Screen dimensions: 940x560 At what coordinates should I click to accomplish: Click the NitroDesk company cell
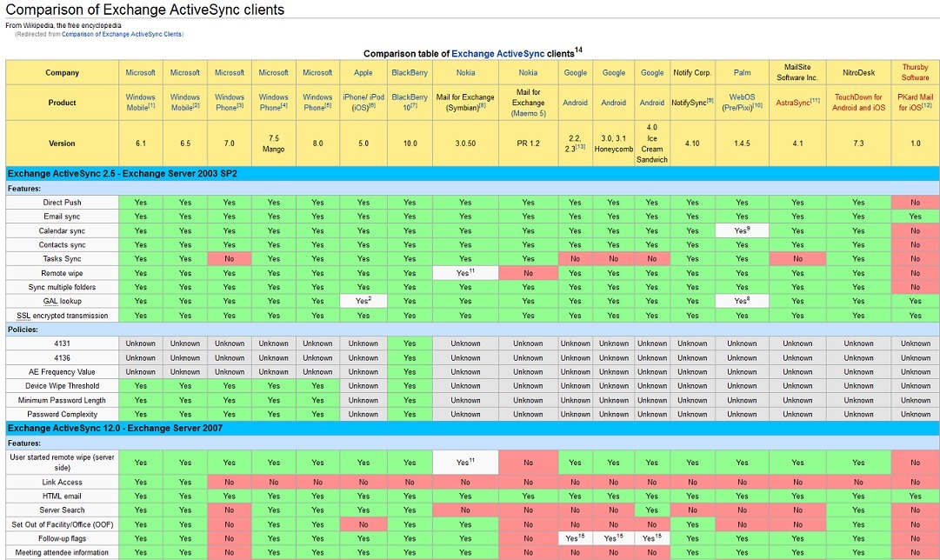coord(858,72)
